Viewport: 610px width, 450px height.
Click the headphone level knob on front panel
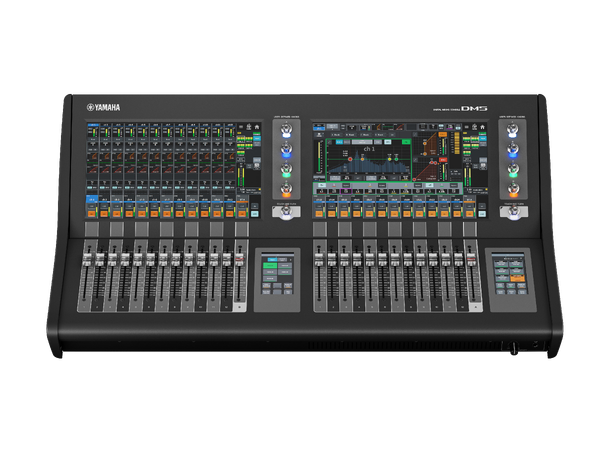[514, 347]
